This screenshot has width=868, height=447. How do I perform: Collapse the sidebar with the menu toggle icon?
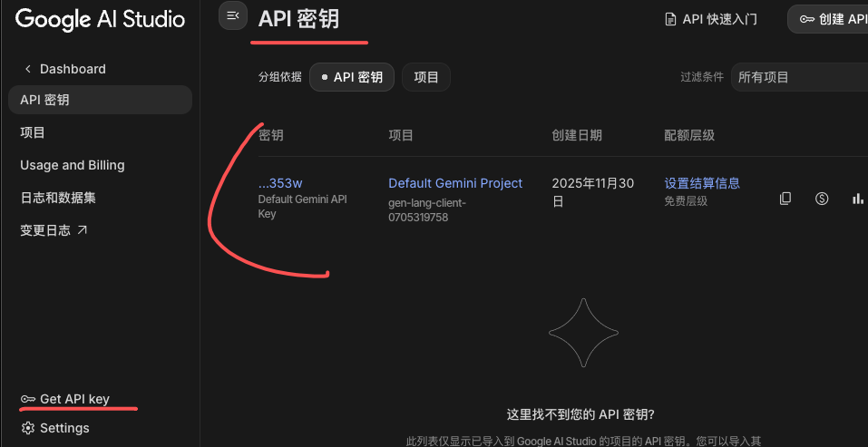[x=233, y=15]
